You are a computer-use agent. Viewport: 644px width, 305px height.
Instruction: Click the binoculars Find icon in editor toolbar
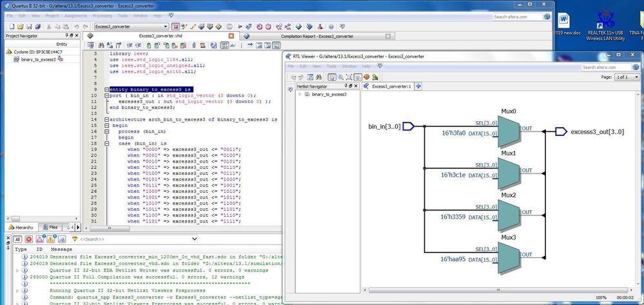click(x=100, y=46)
